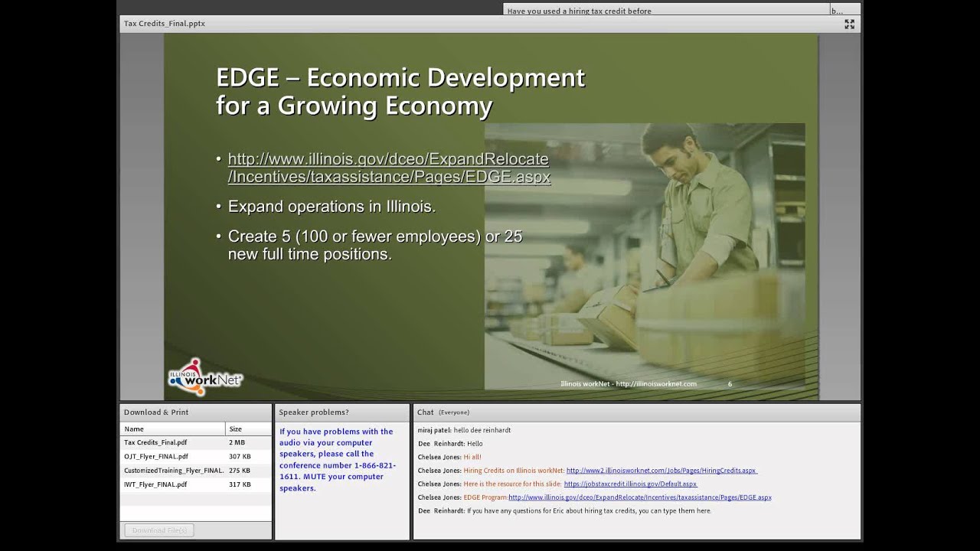
Task: Click the Illinois workNet logo on the slide
Action: pyautogui.click(x=205, y=377)
